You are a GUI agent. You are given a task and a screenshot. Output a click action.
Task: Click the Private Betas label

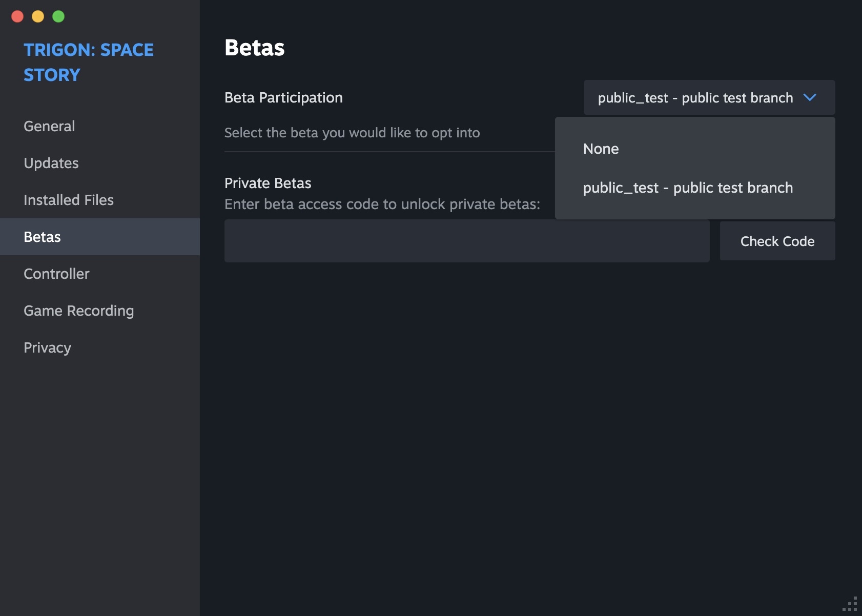click(x=268, y=183)
